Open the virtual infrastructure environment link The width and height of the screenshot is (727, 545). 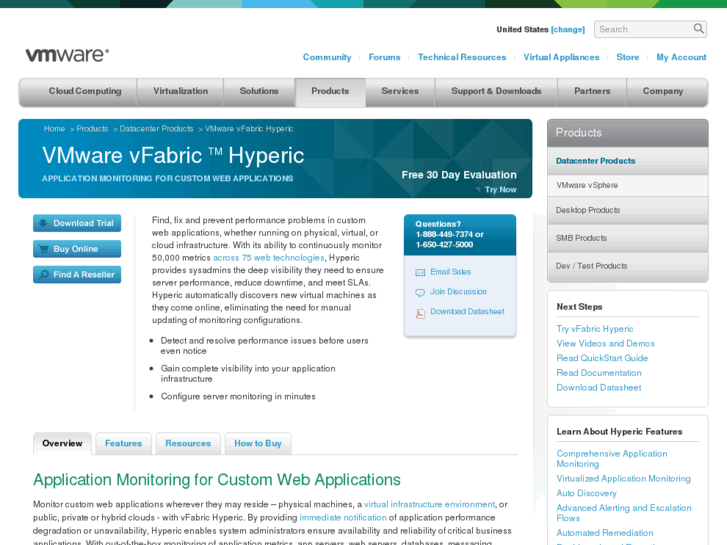click(x=429, y=504)
